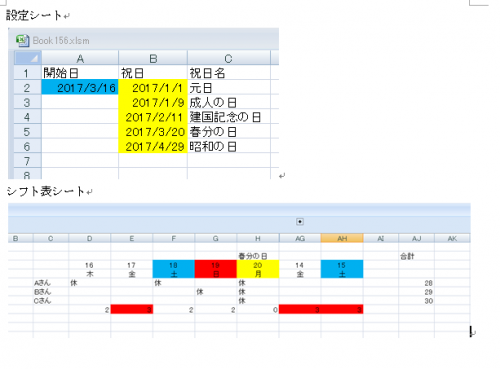This screenshot has height=369, width=500.
Task: Click the 開始日 header cell
Action: [80, 73]
